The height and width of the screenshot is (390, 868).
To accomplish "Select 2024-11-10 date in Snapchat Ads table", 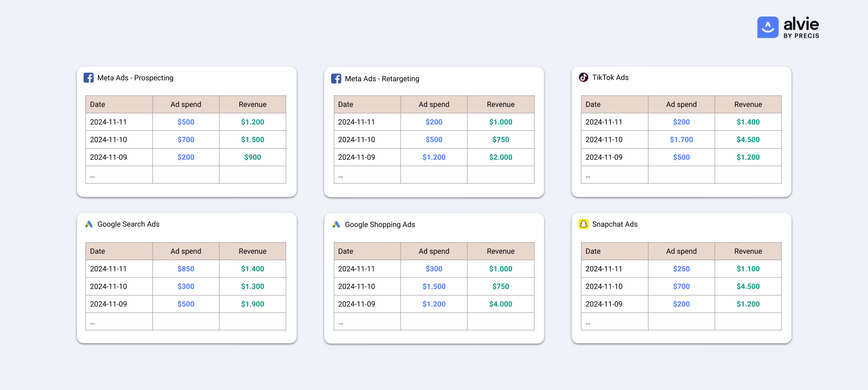I will click(x=604, y=287).
